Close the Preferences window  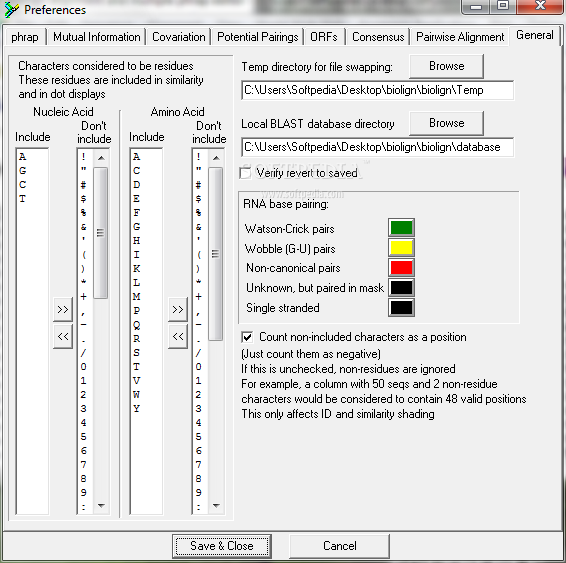pyautogui.click(x=540, y=6)
